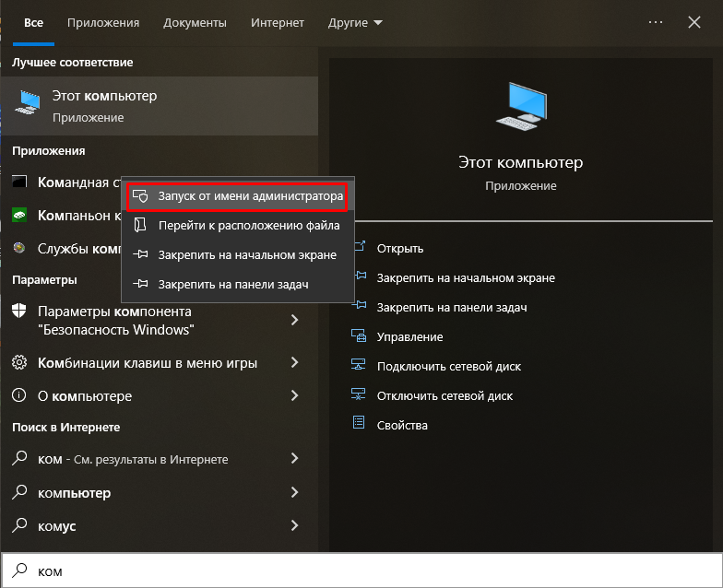
Task: Expand arrow for О компьютере result
Action: coord(294,395)
